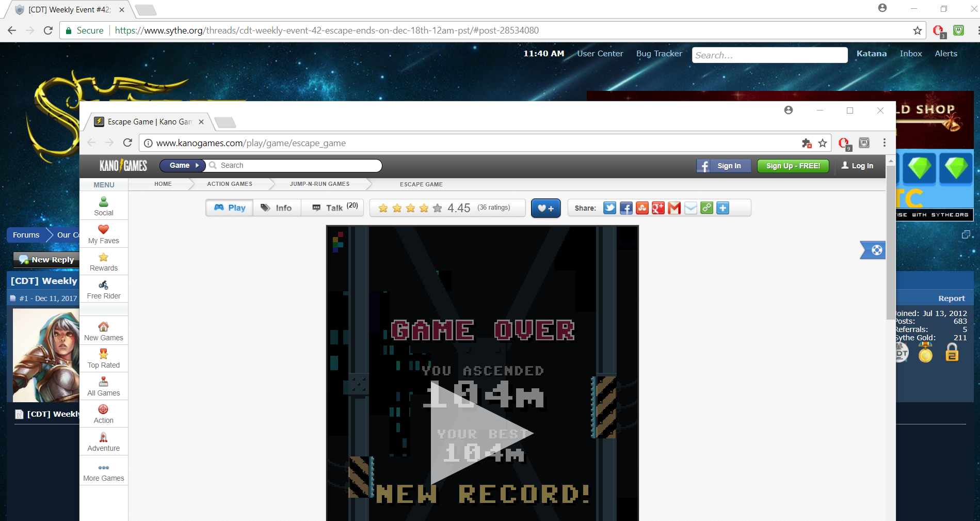Screen dimensions: 980x521
Task: Go to Forums breadcrumb on Sythe
Action: coord(26,235)
